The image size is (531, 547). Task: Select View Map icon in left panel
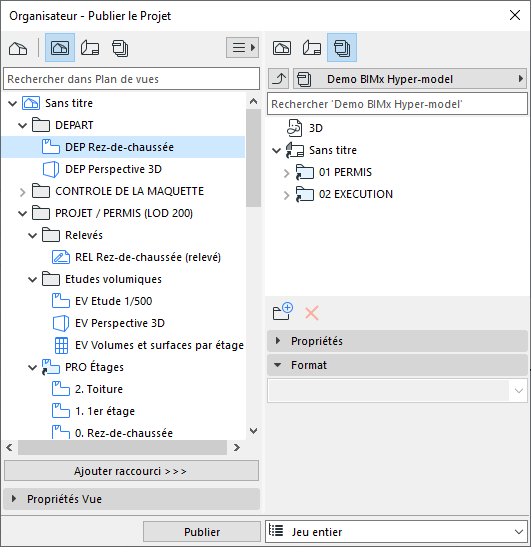pyautogui.click(x=60, y=48)
